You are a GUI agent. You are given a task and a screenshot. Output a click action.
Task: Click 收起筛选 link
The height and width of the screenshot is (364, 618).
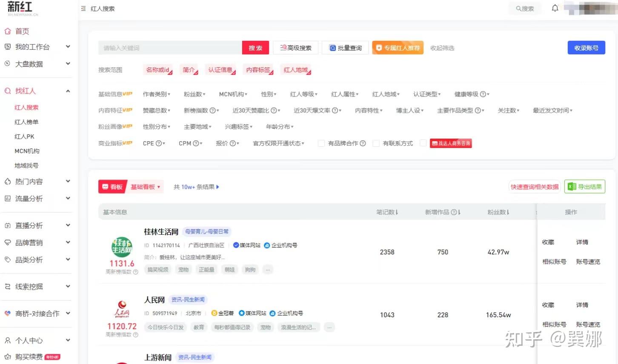pos(442,48)
